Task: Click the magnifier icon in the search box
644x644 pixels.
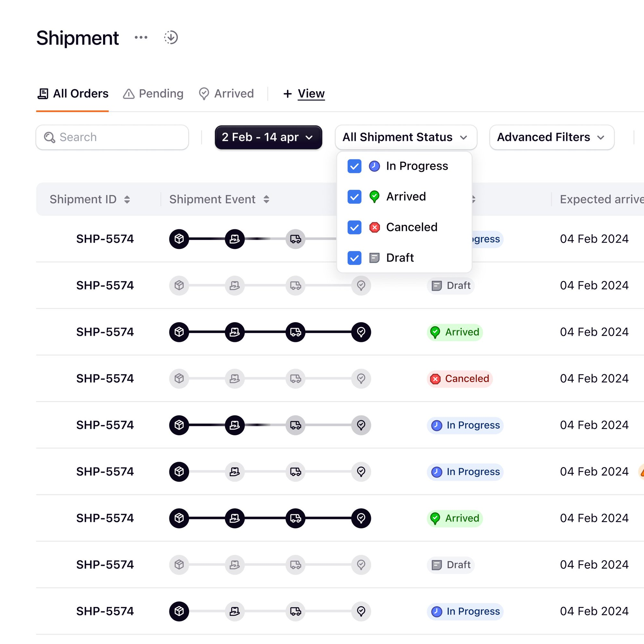Action: 50,137
